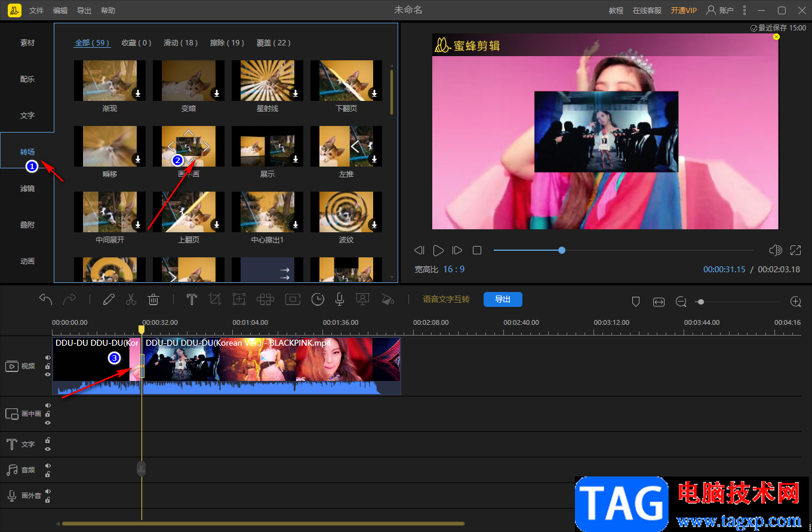Start voice recording with microphone icon
The width and height of the screenshot is (812, 532).
[x=339, y=299]
